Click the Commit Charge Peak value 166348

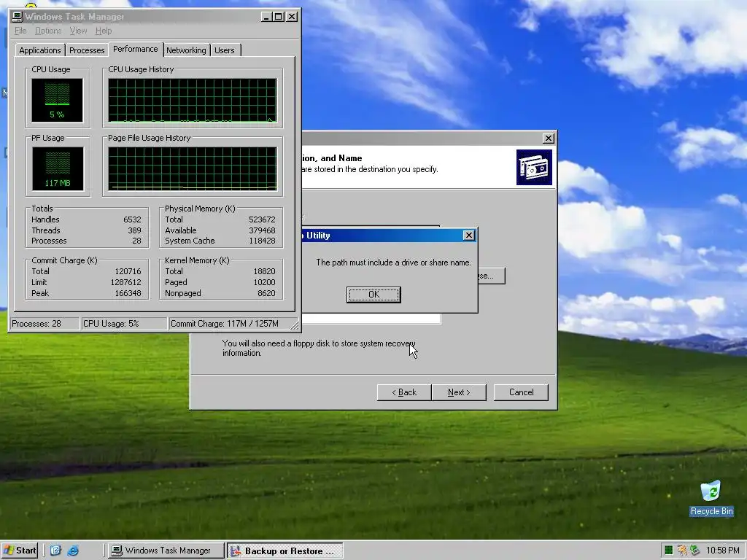128,293
